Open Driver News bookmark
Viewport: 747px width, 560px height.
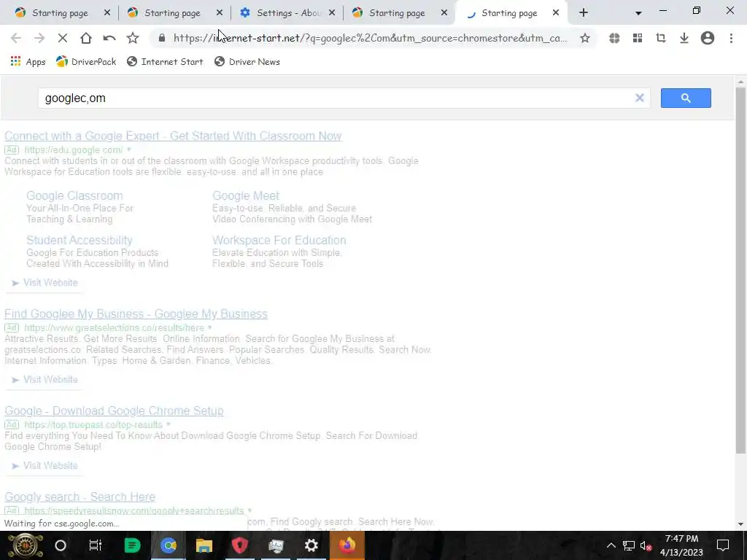point(247,61)
